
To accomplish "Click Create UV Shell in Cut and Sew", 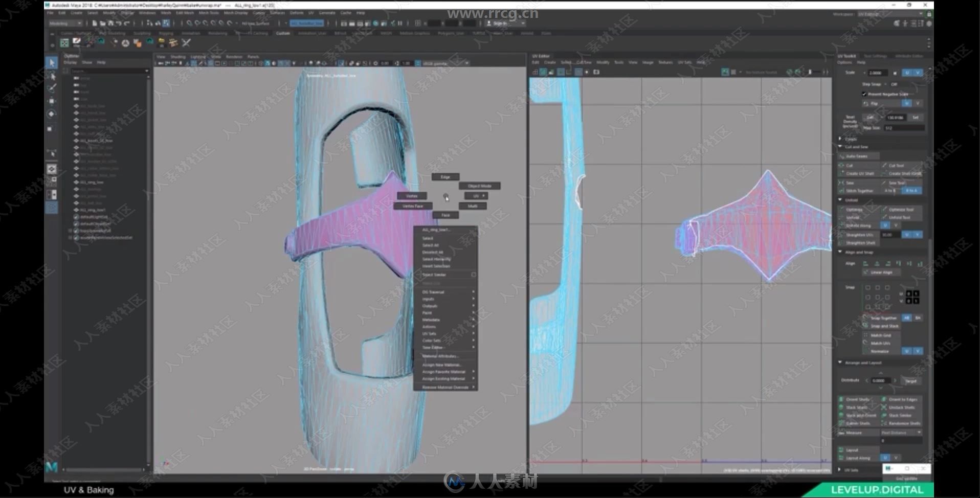I will point(860,174).
